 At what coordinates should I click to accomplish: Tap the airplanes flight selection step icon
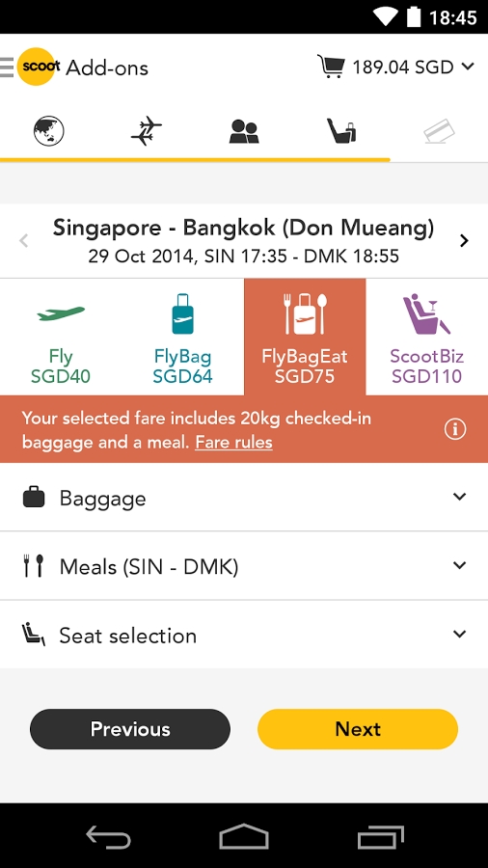click(146, 132)
